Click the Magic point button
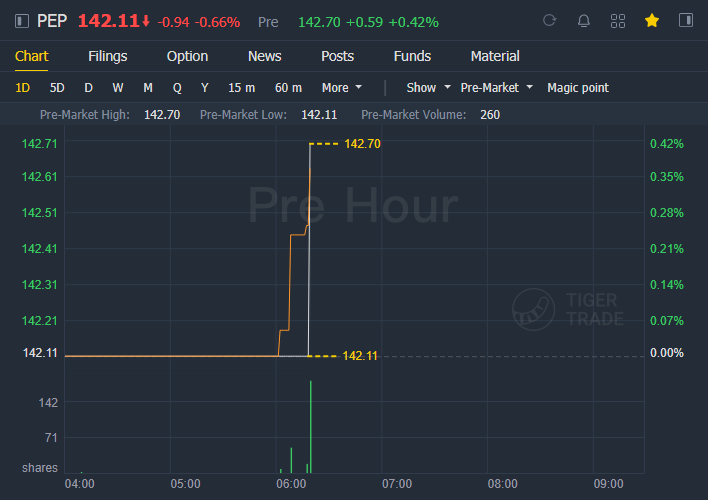 [x=578, y=88]
